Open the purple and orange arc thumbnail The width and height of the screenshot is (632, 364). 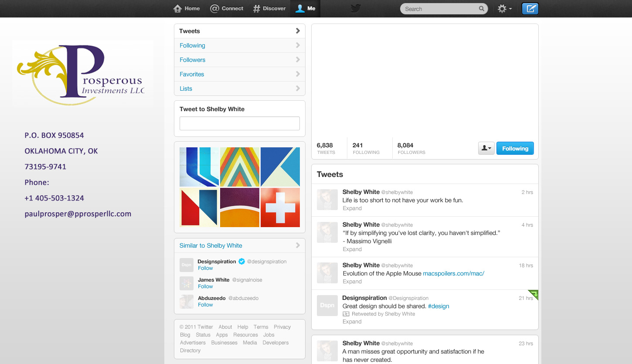pos(240,208)
